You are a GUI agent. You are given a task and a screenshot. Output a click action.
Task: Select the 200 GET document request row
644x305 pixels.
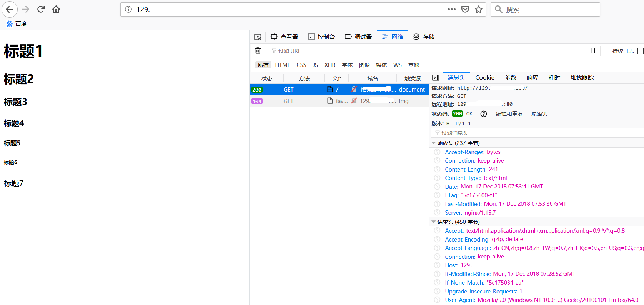(x=339, y=90)
